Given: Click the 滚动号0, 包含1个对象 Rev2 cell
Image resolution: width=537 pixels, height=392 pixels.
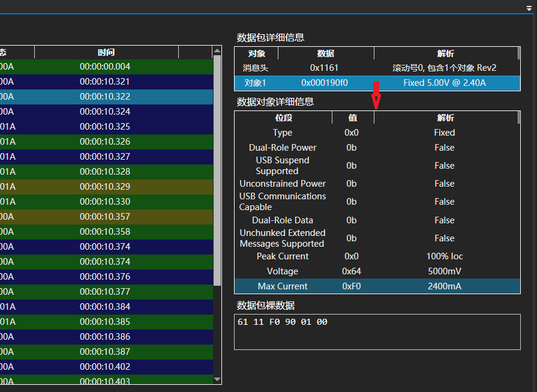Looking at the screenshot, I should coord(445,68).
